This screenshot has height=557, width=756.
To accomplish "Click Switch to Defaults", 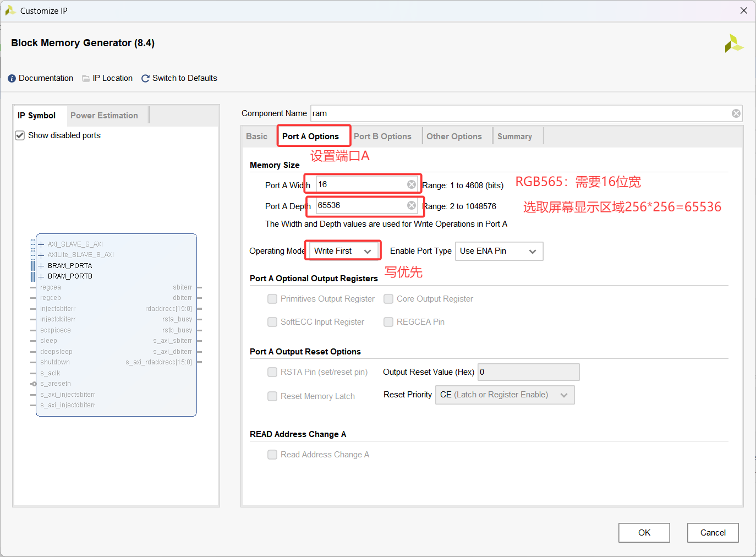I will click(x=185, y=78).
